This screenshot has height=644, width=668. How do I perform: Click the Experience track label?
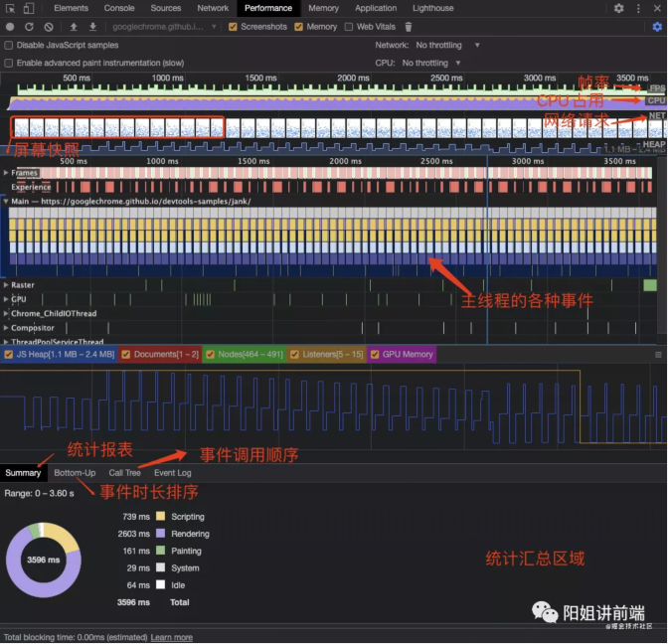pos(31,187)
